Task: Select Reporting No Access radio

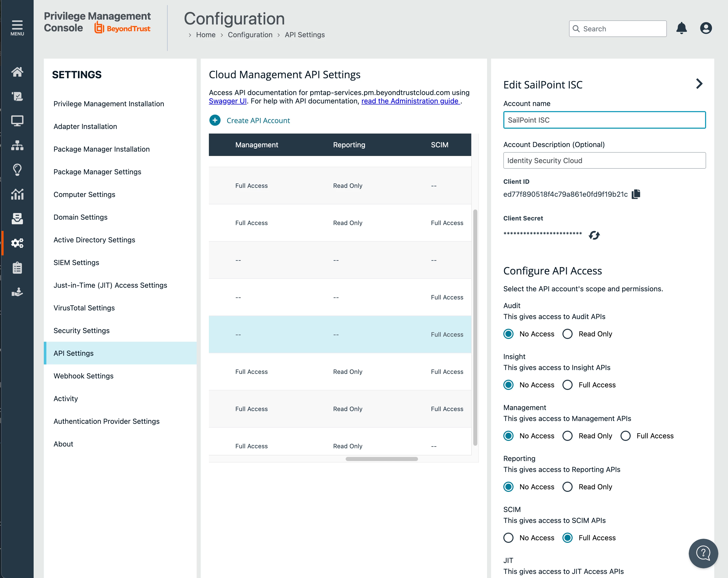Action: pos(508,487)
